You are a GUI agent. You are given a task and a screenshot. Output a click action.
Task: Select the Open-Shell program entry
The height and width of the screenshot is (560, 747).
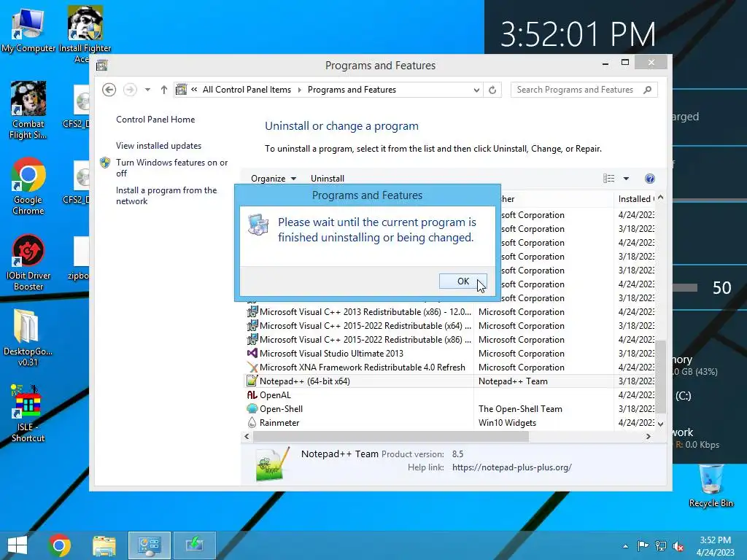point(450,408)
